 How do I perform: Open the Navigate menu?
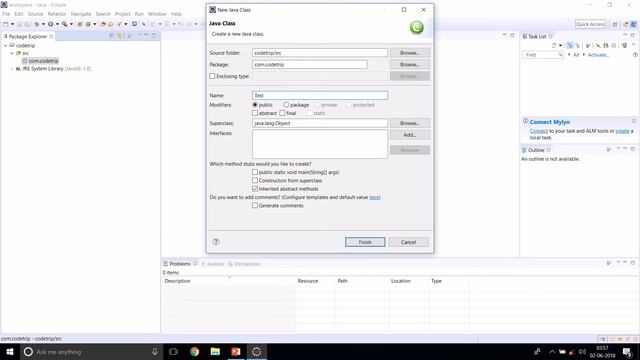click(81, 14)
